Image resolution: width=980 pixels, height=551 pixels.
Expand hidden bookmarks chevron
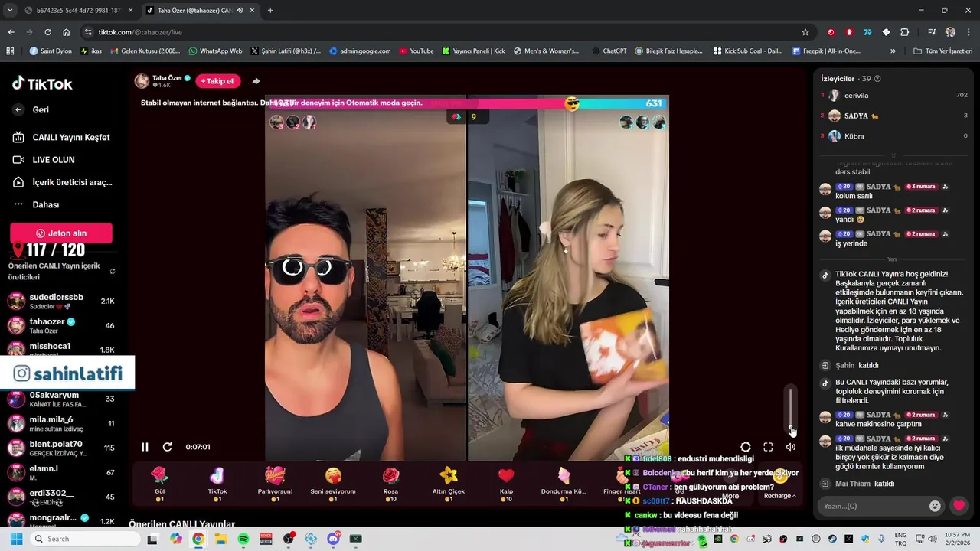coord(893,51)
